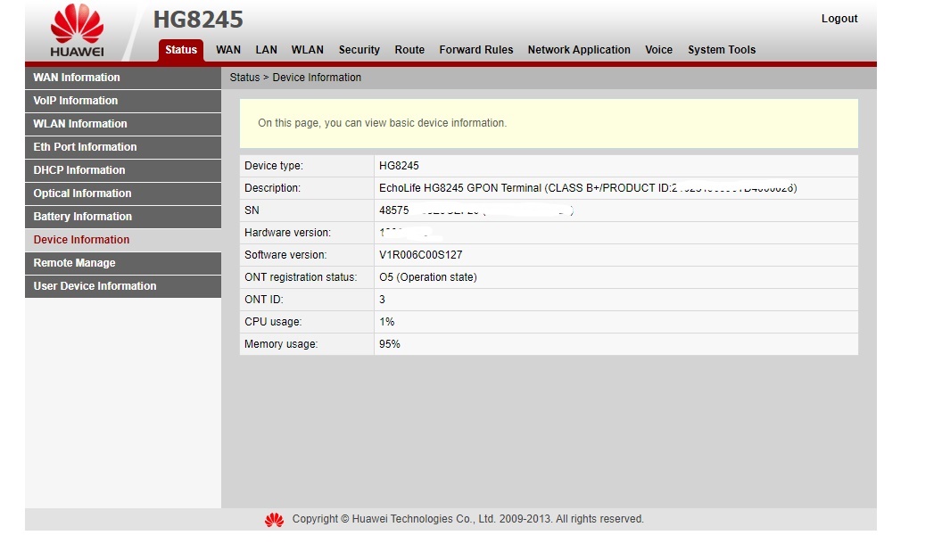
Task: Select the Route tab
Action: click(x=409, y=50)
